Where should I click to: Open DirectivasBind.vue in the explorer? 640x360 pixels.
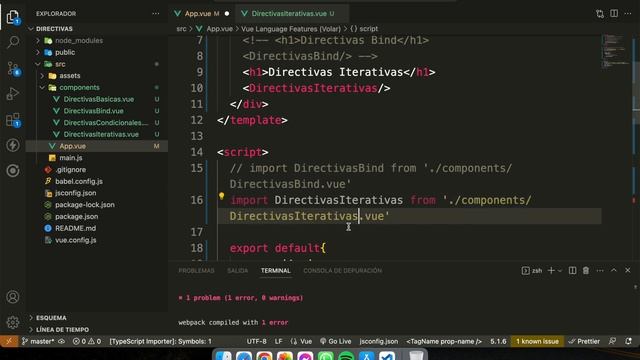point(93,111)
